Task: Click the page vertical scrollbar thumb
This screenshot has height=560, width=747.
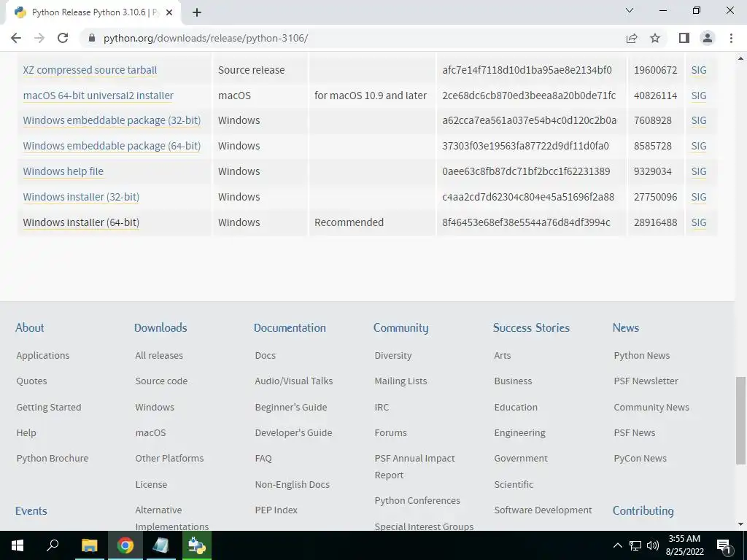Action: (x=740, y=421)
